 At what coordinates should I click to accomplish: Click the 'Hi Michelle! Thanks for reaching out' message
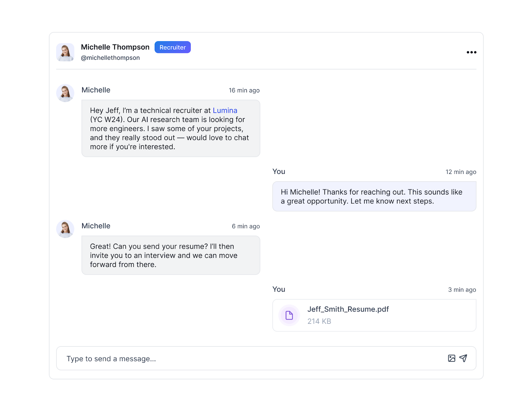pyautogui.click(x=374, y=197)
